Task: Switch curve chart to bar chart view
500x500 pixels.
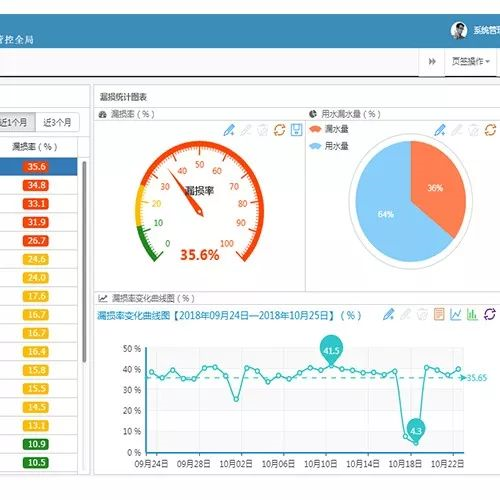Action: tap(472, 314)
